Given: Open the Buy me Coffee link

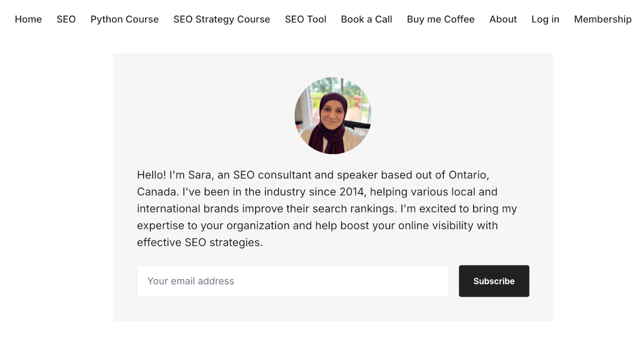Looking at the screenshot, I should click(440, 19).
